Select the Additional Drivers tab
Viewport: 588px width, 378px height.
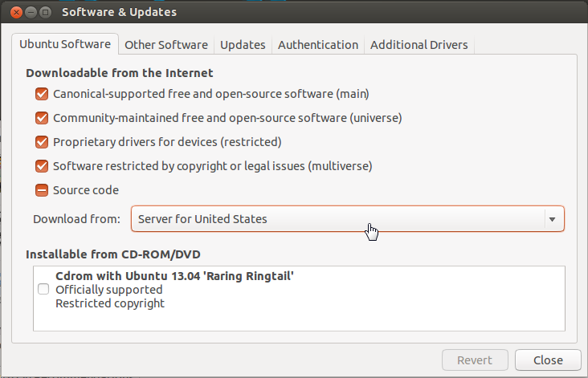click(419, 45)
